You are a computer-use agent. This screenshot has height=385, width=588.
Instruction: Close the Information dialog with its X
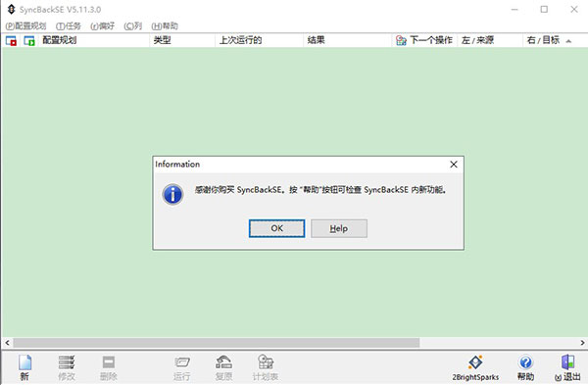click(x=454, y=165)
